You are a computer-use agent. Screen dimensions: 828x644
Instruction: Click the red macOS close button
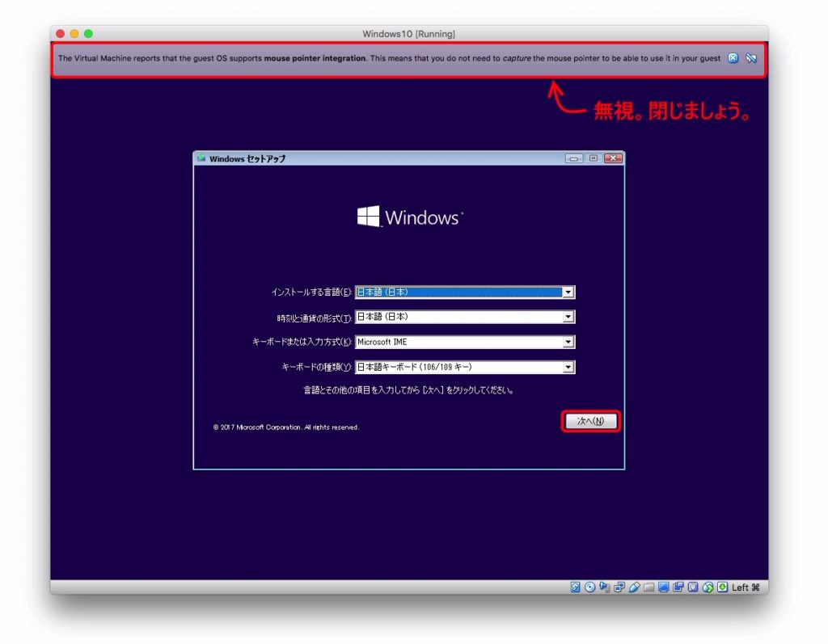(60, 34)
